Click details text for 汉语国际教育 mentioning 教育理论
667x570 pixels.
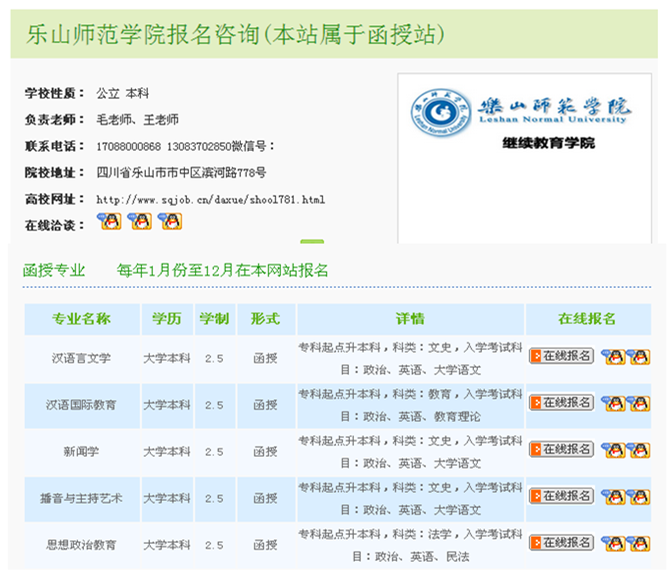410,405
